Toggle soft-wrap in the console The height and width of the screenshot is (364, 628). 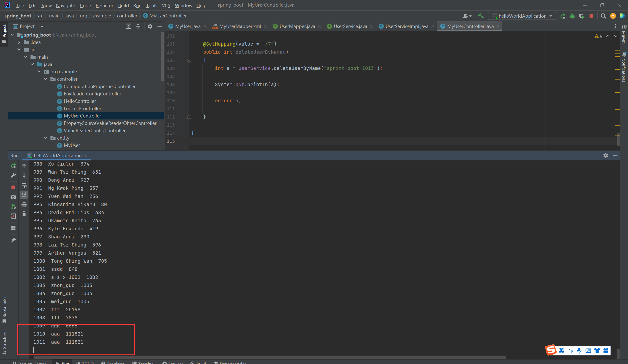[24, 185]
